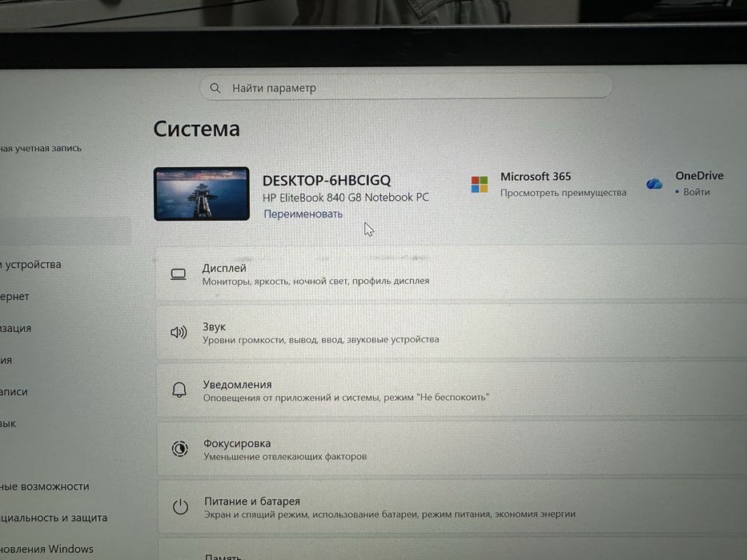Click the Система page heading

point(196,129)
